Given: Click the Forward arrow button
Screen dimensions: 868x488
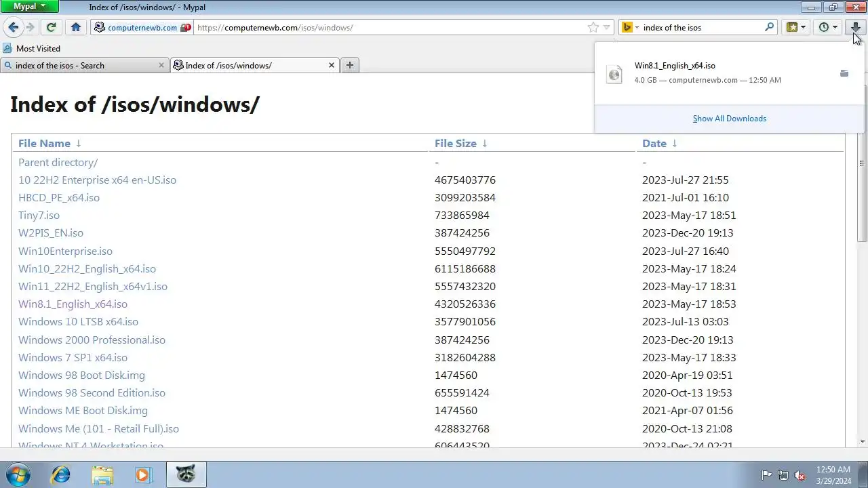Looking at the screenshot, I should (30, 27).
